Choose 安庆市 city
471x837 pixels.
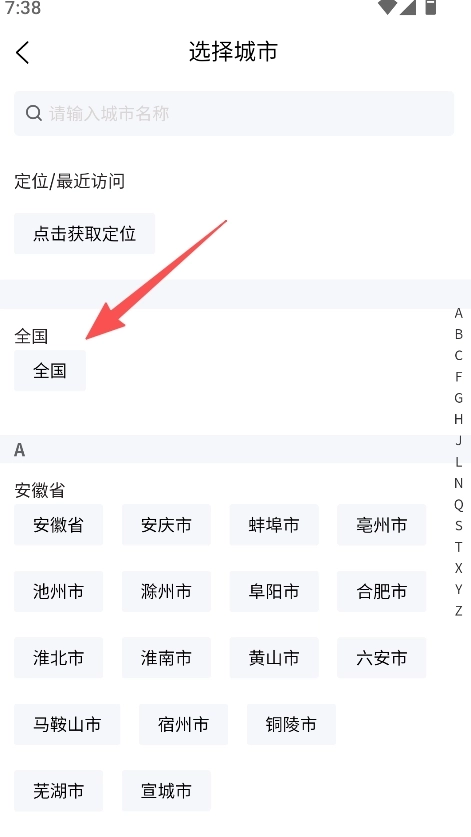point(166,525)
